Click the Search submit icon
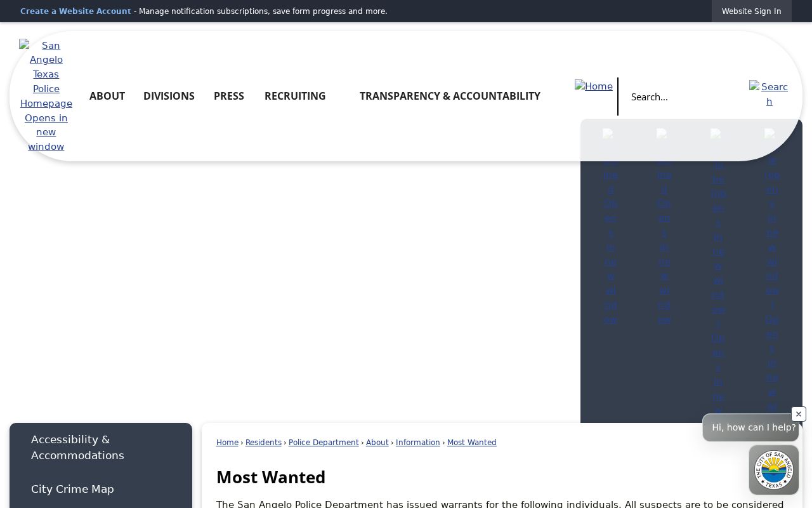 coord(769,94)
